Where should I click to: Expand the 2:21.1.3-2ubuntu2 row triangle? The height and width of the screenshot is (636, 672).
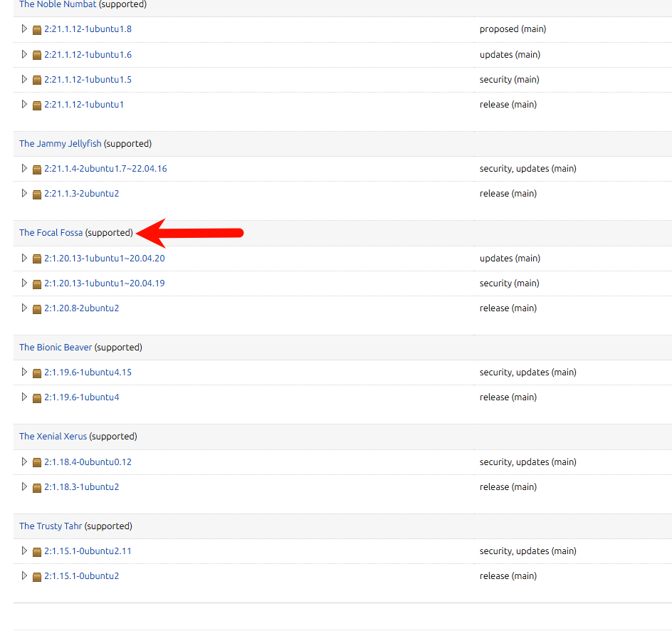coord(24,193)
